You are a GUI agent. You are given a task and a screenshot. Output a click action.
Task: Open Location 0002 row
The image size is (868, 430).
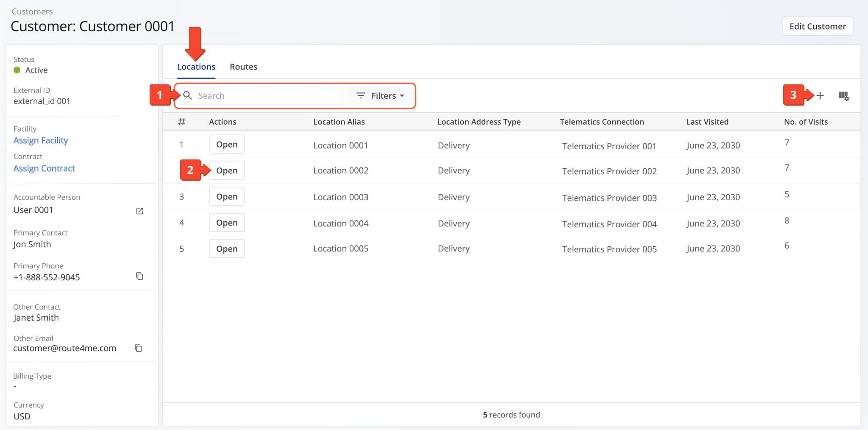click(227, 170)
